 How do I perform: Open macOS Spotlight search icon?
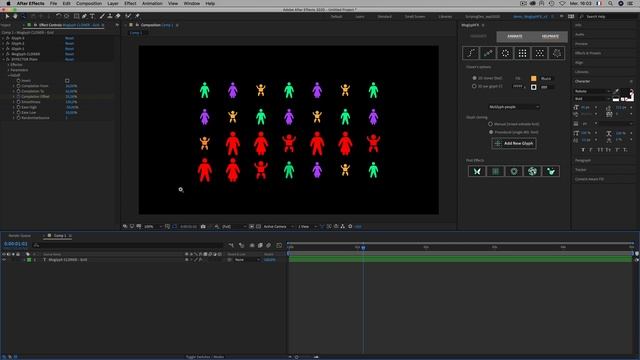(610, 3)
